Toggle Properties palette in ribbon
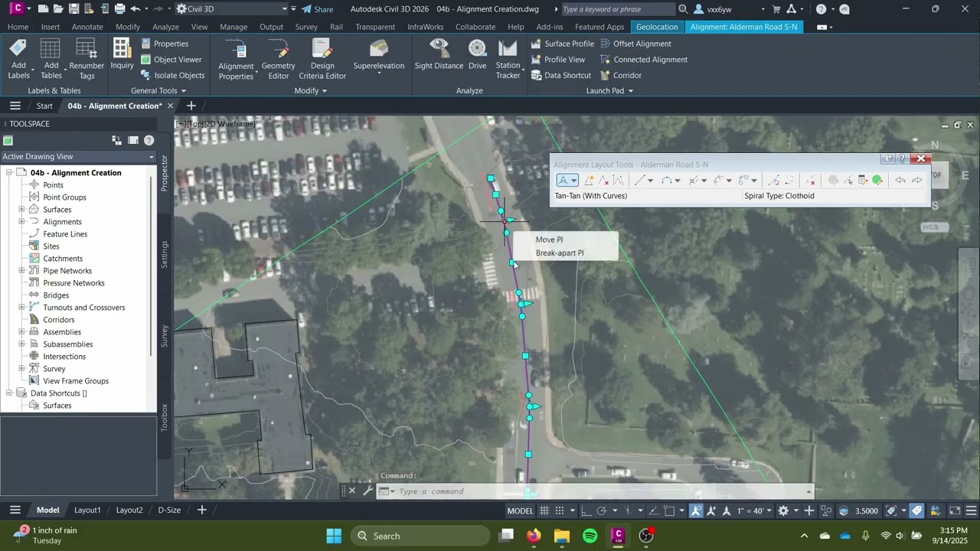 164,44
